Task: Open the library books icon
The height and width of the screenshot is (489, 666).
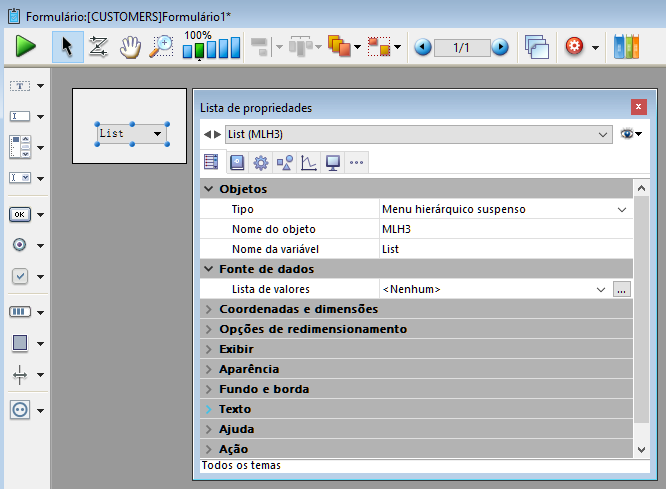Action: pos(626,46)
